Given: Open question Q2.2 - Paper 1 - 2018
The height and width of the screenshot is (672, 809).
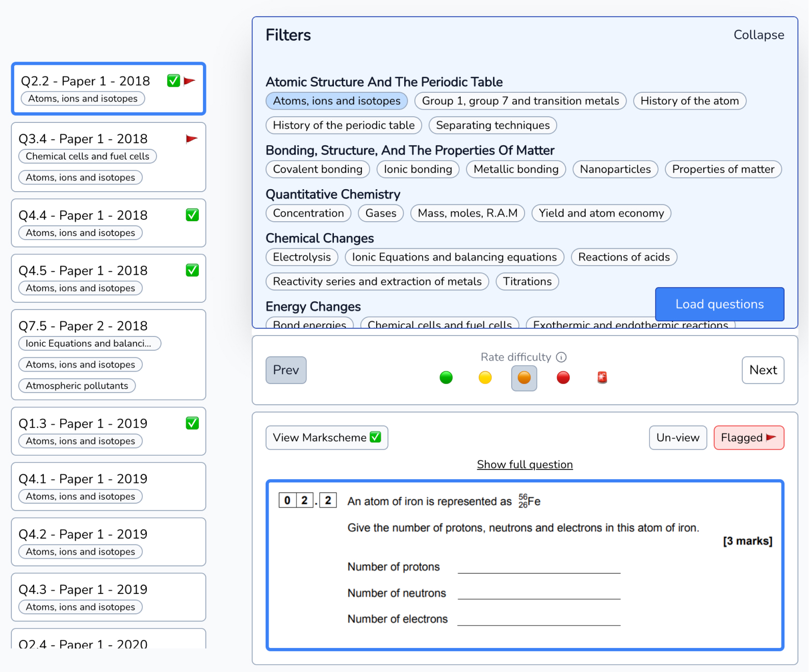Looking at the screenshot, I should coord(109,89).
